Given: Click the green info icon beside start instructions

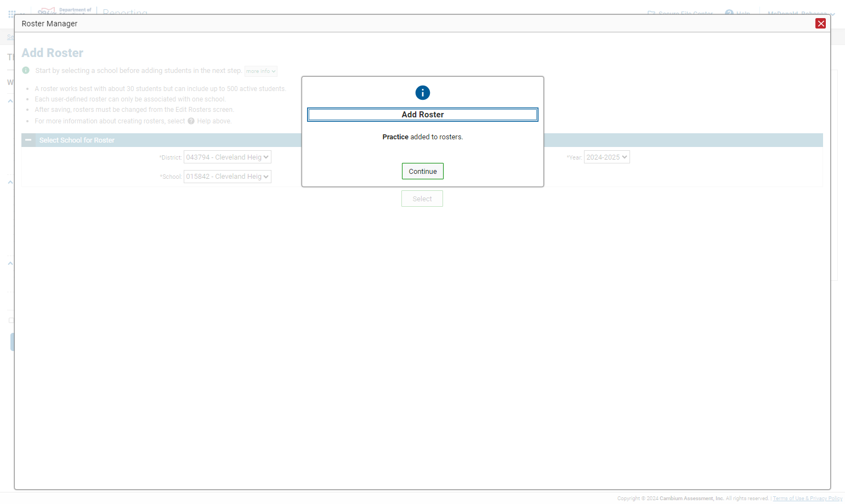Looking at the screenshot, I should 26,70.
